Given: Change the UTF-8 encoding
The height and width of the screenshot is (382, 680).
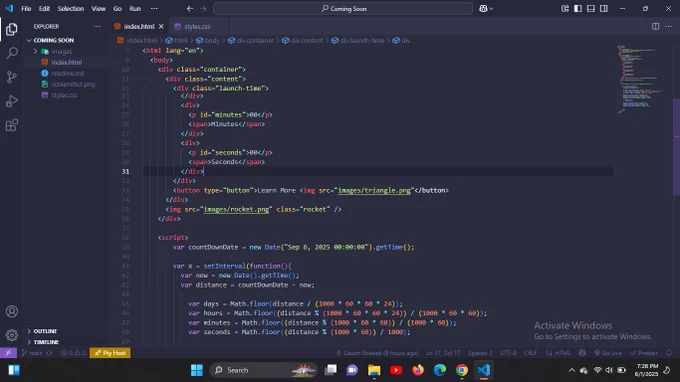Looking at the screenshot, I should tap(508, 353).
